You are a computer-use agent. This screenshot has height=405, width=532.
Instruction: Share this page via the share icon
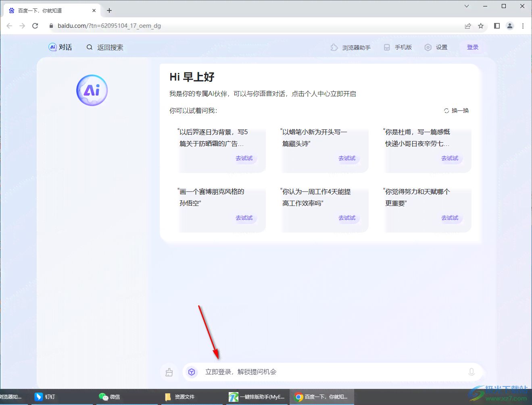(468, 26)
